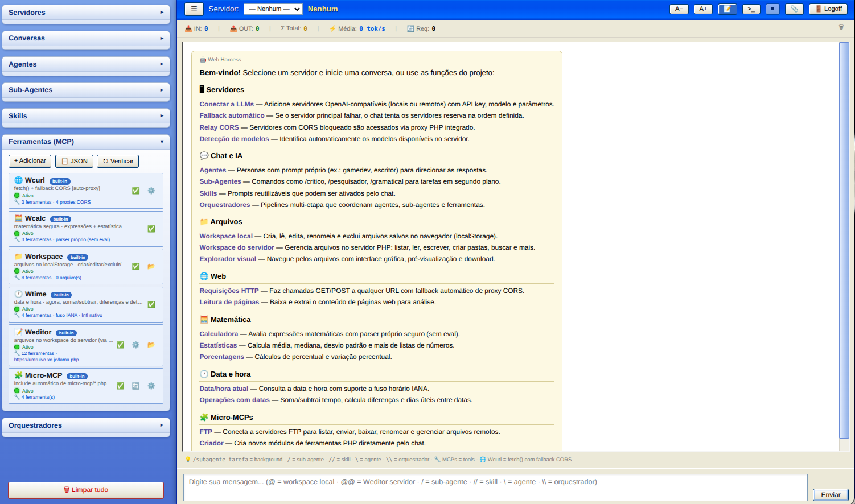Viewport: 855px width, 504px height.
Task: Click in the message input field
Action: pos(495,488)
